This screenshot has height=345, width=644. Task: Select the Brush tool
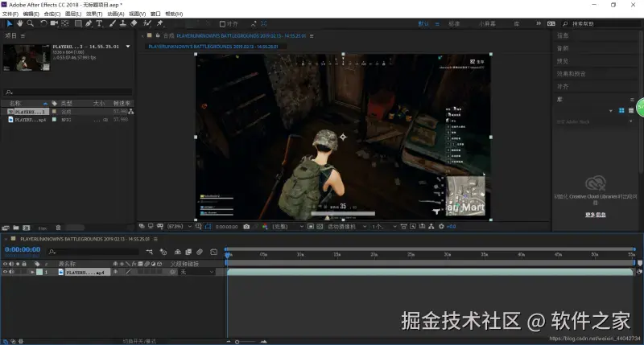pyautogui.click(x=113, y=23)
